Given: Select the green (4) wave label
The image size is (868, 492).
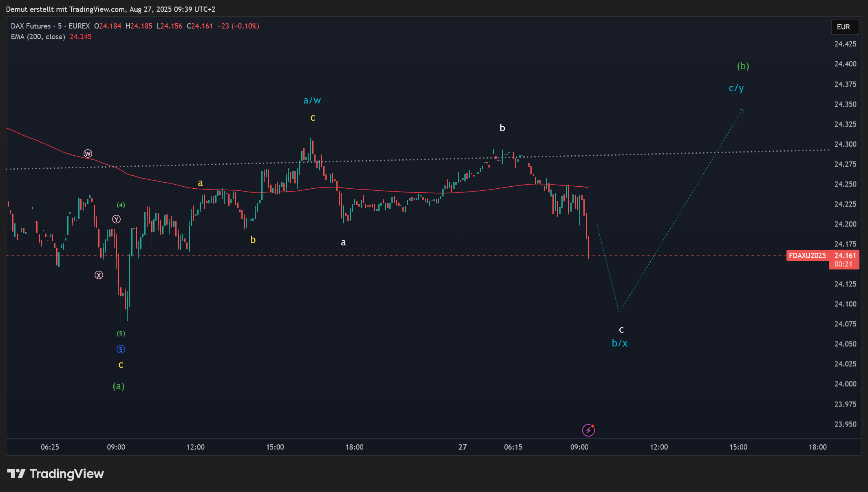Looking at the screenshot, I should 121,205.
